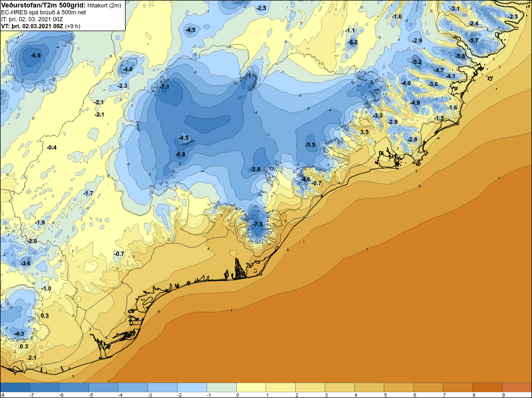Click the -5.7 temperature label
The width and height of the screenshot is (532, 398).
tap(473, 41)
